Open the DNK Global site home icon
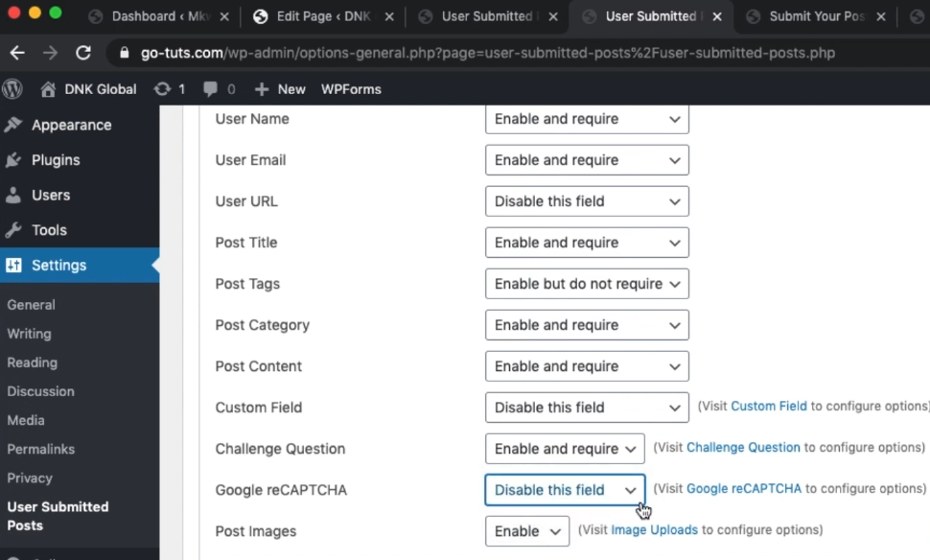This screenshot has height=560, width=930. pyautogui.click(x=48, y=89)
